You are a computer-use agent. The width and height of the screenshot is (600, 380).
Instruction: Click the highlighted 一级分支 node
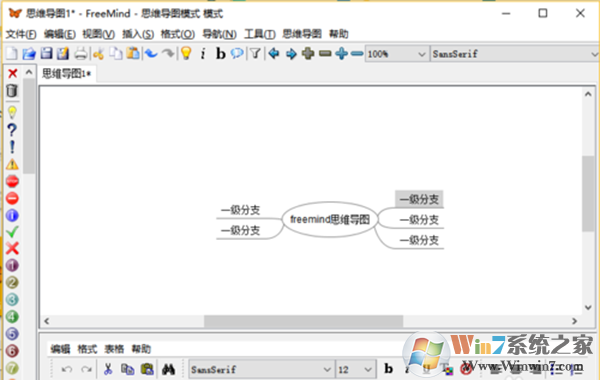pos(419,199)
